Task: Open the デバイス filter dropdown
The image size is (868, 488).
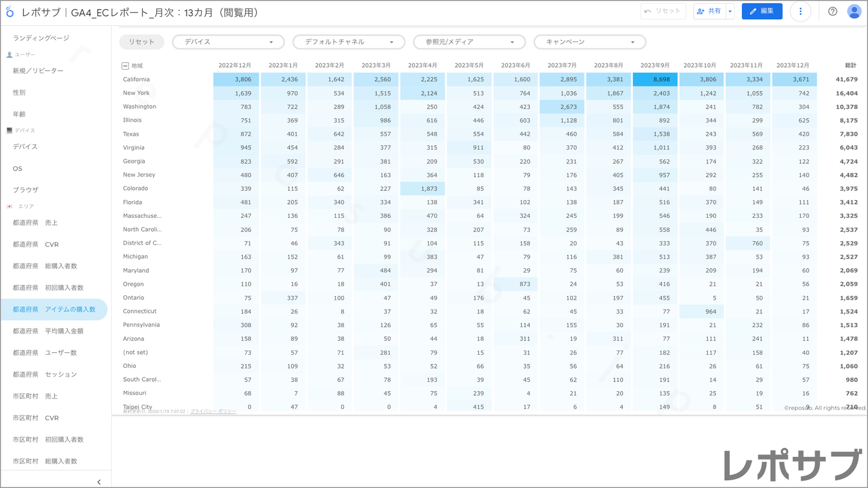Action: tap(228, 42)
